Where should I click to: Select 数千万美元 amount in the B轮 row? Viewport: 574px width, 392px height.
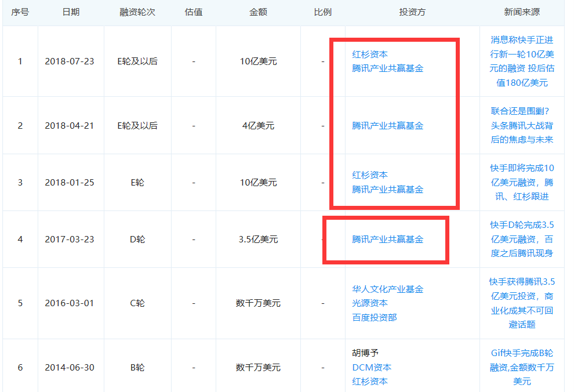tap(258, 367)
